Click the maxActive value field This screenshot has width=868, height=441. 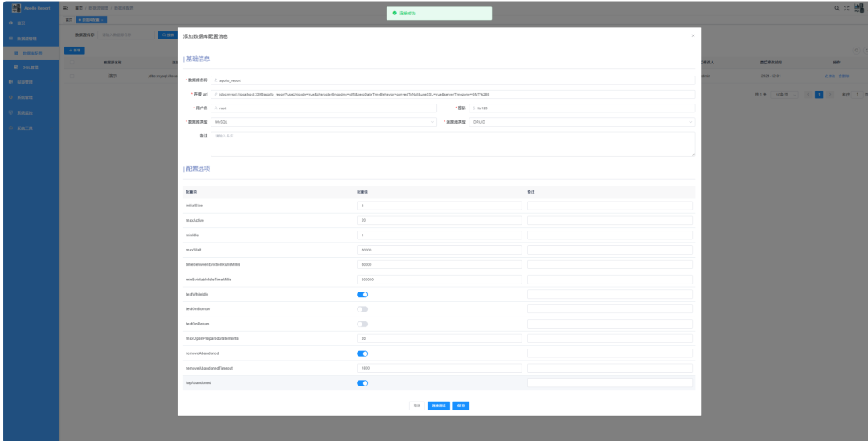click(440, 220)
